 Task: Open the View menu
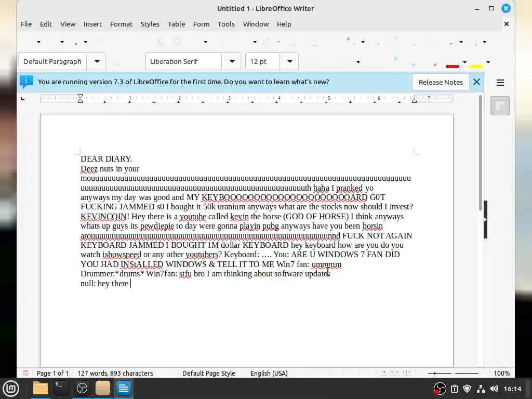point(68,24)
